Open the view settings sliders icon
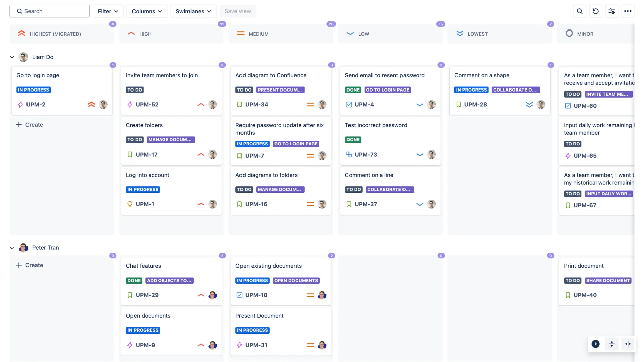644x362 pixels. tap(612, 11)
